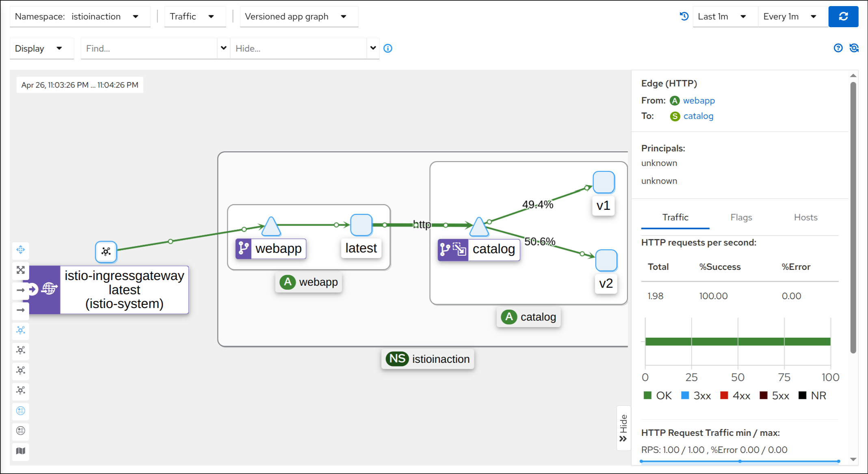The height and width of the screenshot is (474, 868).
Task: Click the A catalog app box label
Action: coord(528,317)
